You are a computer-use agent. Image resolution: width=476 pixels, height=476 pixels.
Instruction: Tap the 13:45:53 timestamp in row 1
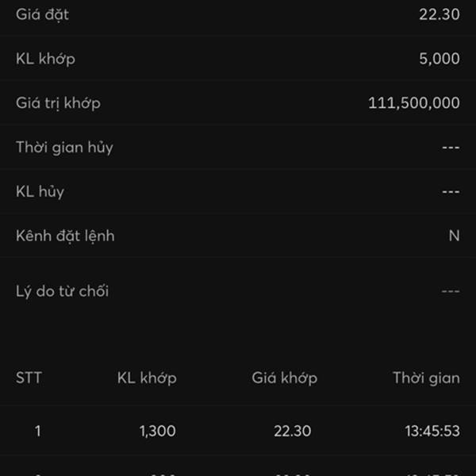432,432
